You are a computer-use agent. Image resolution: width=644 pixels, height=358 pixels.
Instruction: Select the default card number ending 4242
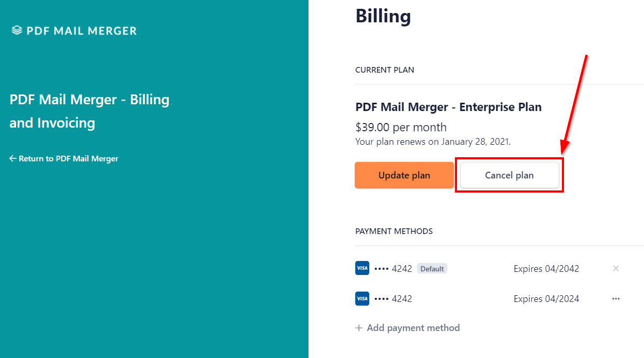[x=393, y=269]
